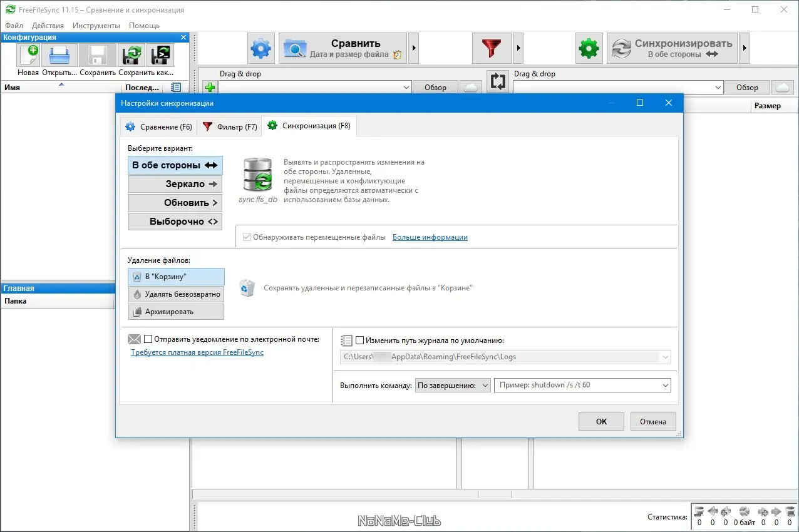This screenshot has width=799, height=532.
Task: Click green plus add folder pair
Action: pos(210,88)
